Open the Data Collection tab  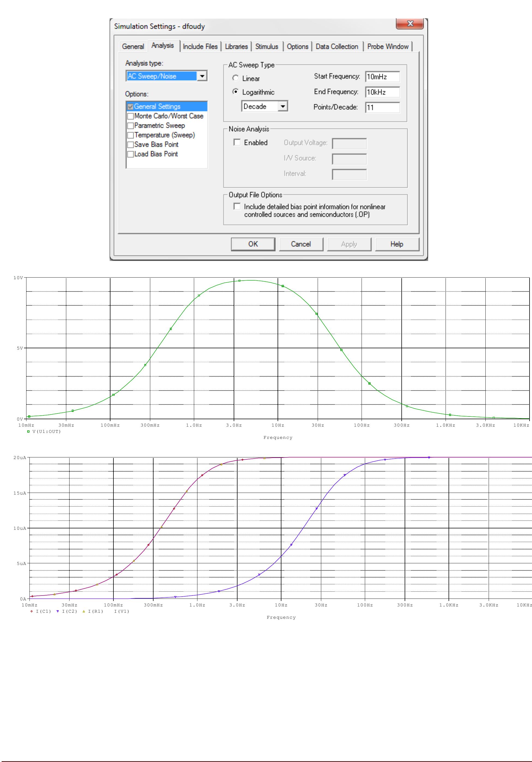click(337, 46)
